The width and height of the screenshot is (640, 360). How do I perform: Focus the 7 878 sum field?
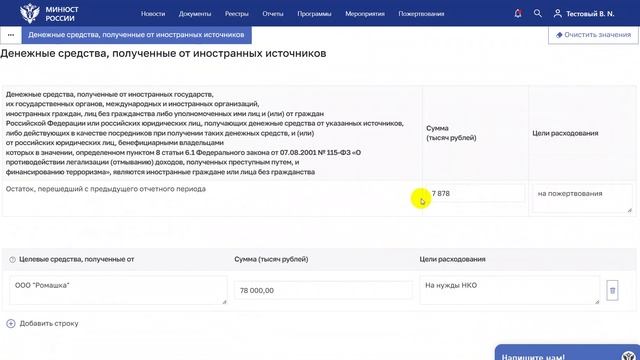(x=476, y=193)
